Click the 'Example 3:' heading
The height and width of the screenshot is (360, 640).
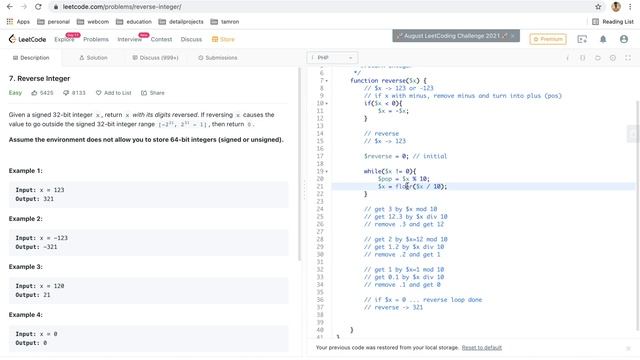point(25,267)
